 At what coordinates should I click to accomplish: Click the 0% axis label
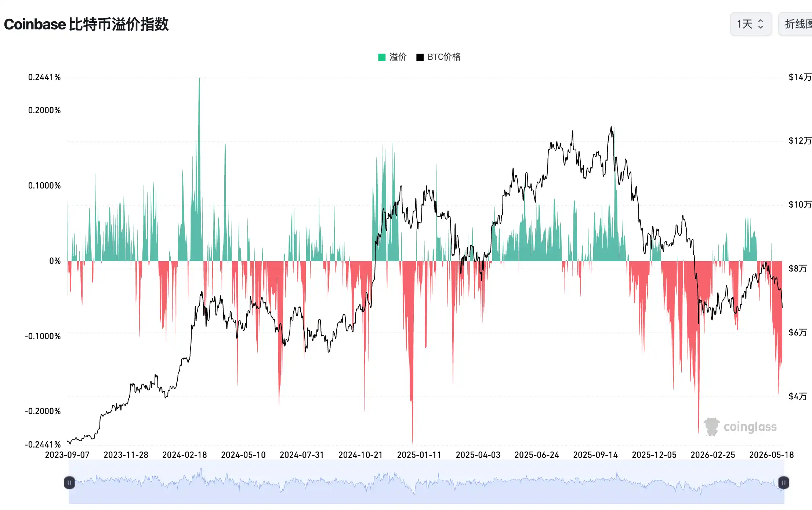point(55,261)
